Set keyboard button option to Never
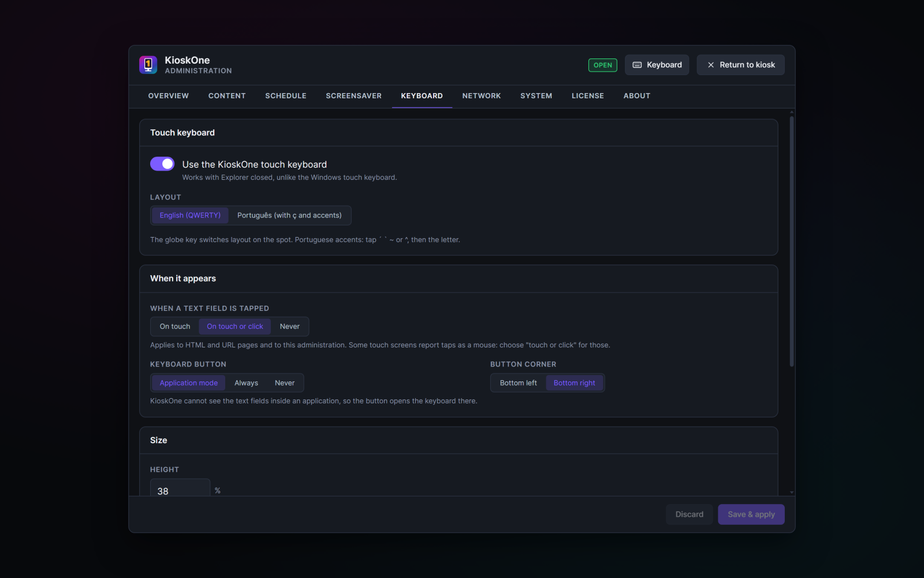The image size is (924, 578). [x=285, y=383]
